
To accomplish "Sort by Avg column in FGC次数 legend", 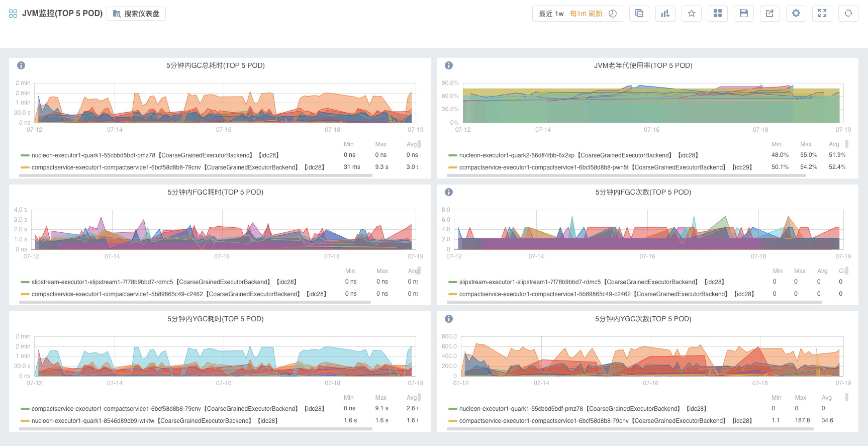I will [822, 271].
